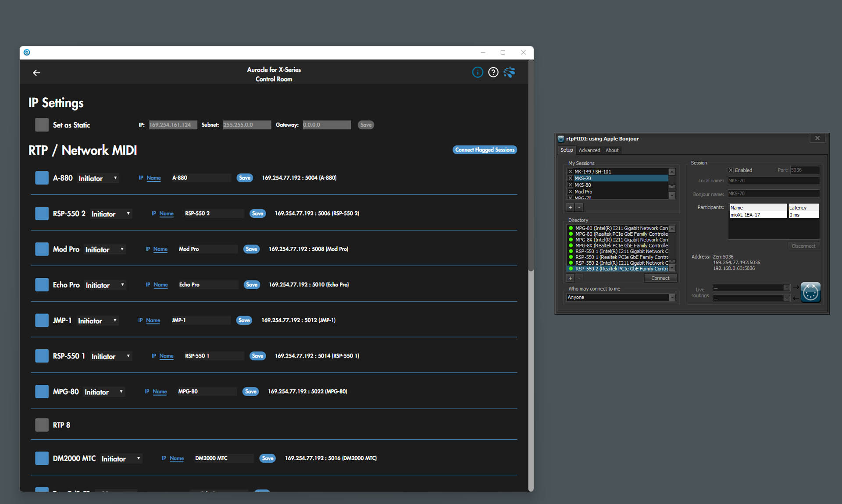
Task: Uncheck the Enabled checkbox in rtpMIDI Session
Action: [731, 170]
